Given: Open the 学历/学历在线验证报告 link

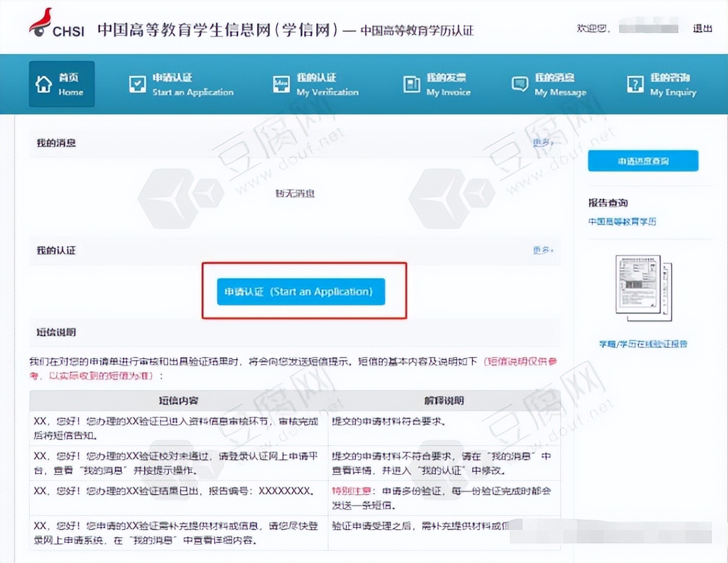Looking at the screenshot, I should click(644, 343).
